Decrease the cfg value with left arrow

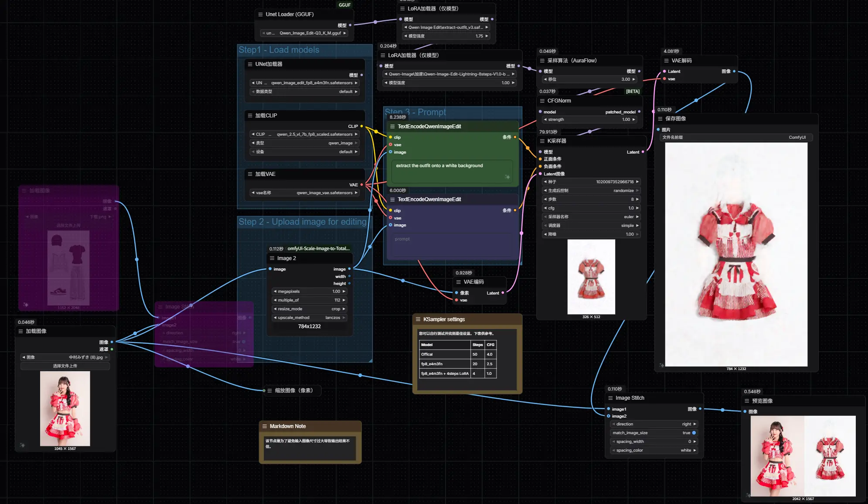[x=545, y=208]
